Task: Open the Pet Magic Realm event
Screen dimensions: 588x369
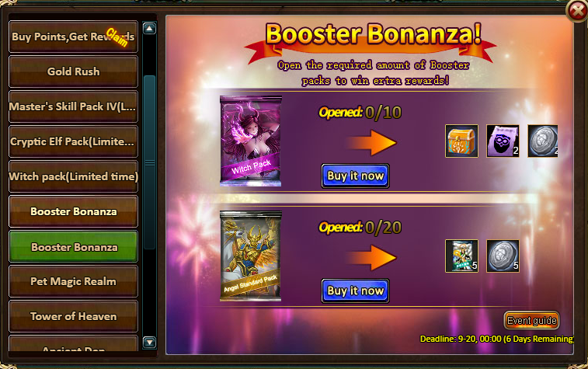Action: pos(73,281)
